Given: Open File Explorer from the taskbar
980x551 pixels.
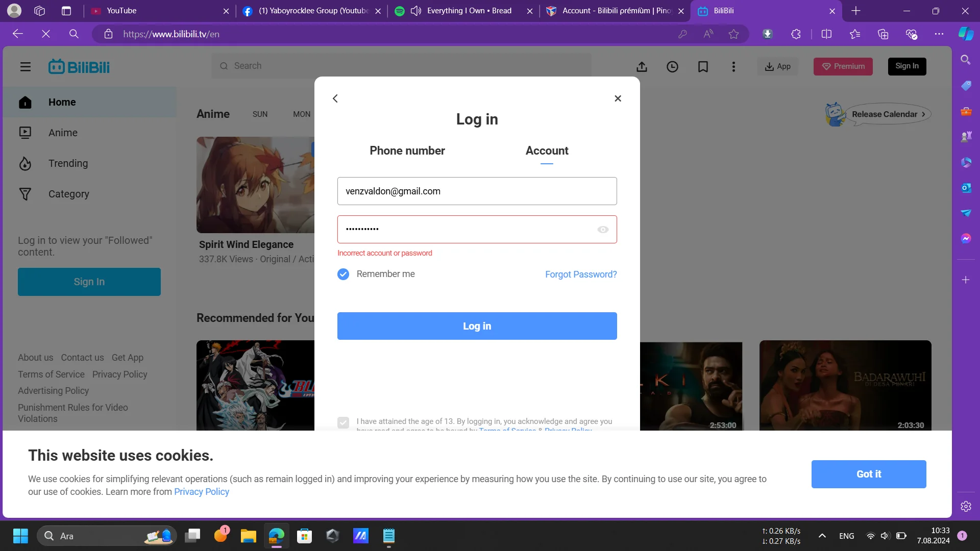Looking at the screenshot, I should point(248,536).
